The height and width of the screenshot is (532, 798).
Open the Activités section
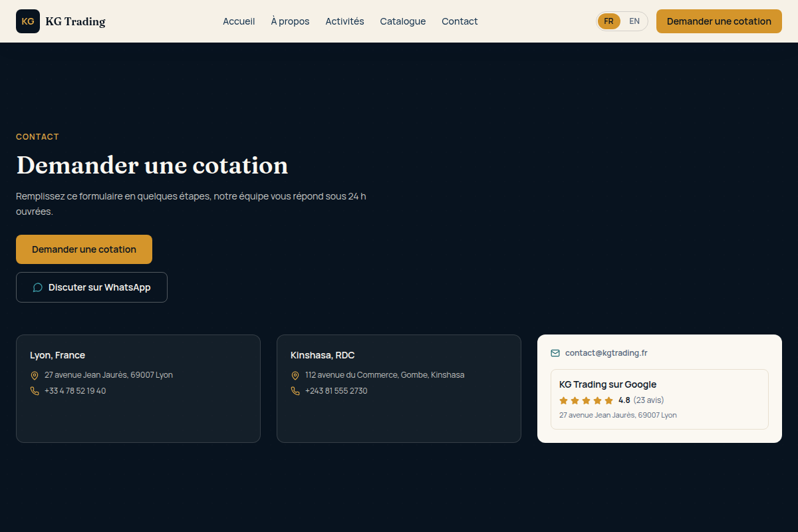click(x=344, y=21)
